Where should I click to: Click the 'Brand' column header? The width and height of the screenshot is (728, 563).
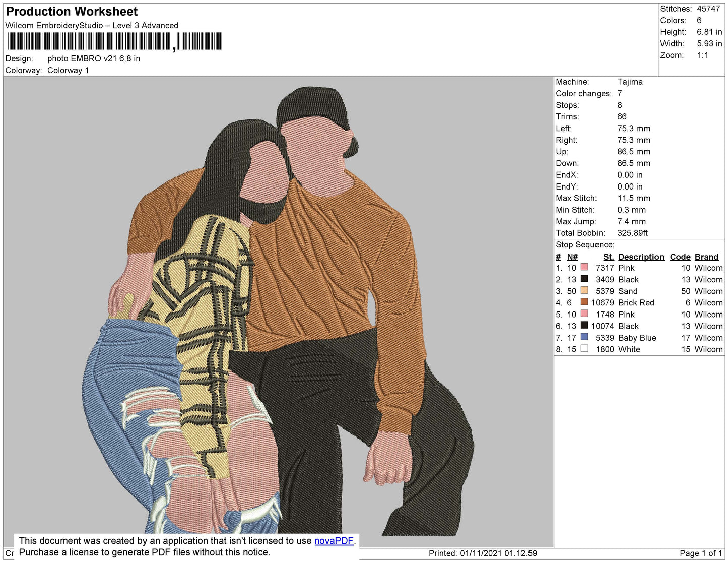(706, 257)
